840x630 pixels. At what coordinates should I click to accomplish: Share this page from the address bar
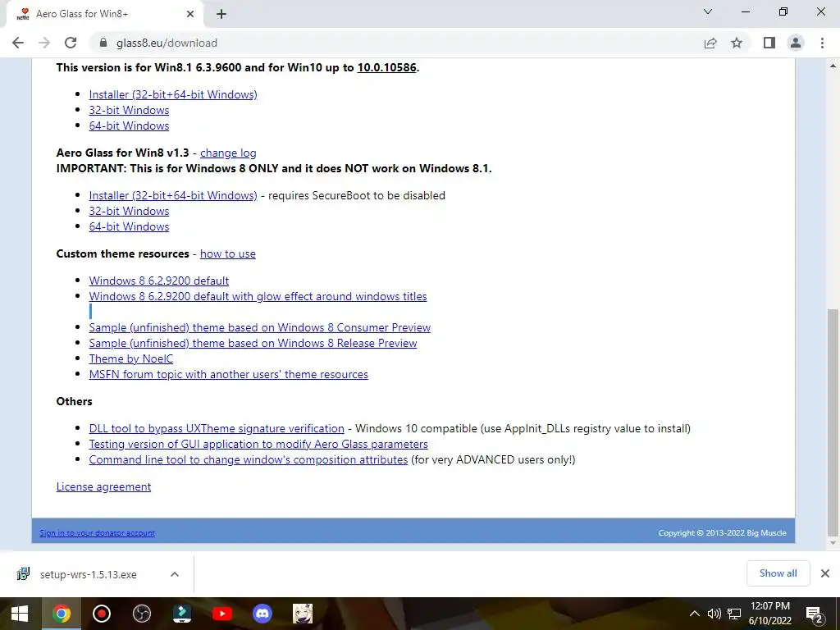click(710, 43)
